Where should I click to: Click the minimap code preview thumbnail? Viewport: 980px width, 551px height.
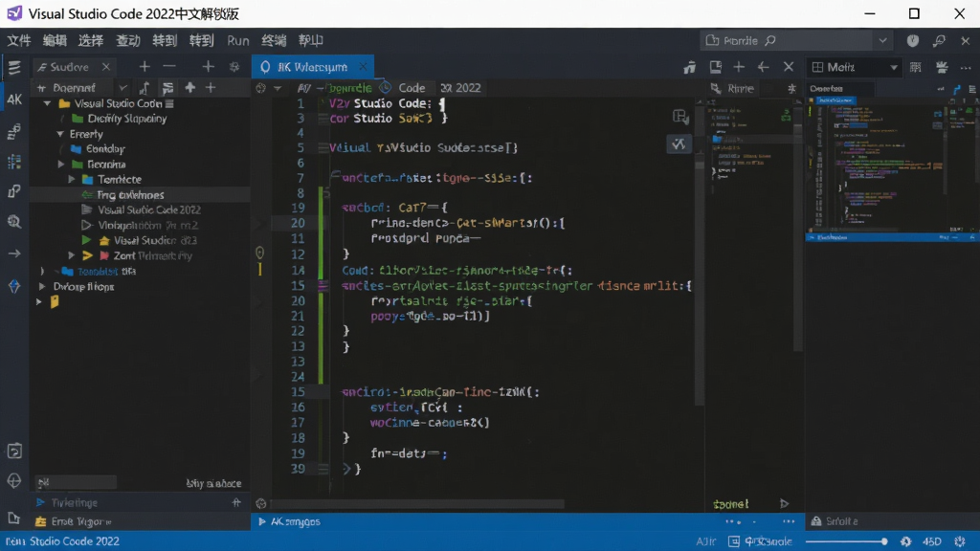click(891, 165)
